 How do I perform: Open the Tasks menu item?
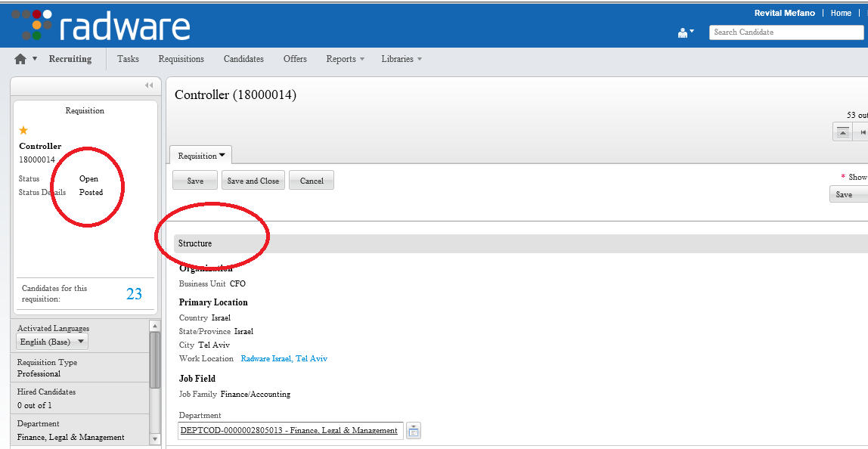pos(128,58)
